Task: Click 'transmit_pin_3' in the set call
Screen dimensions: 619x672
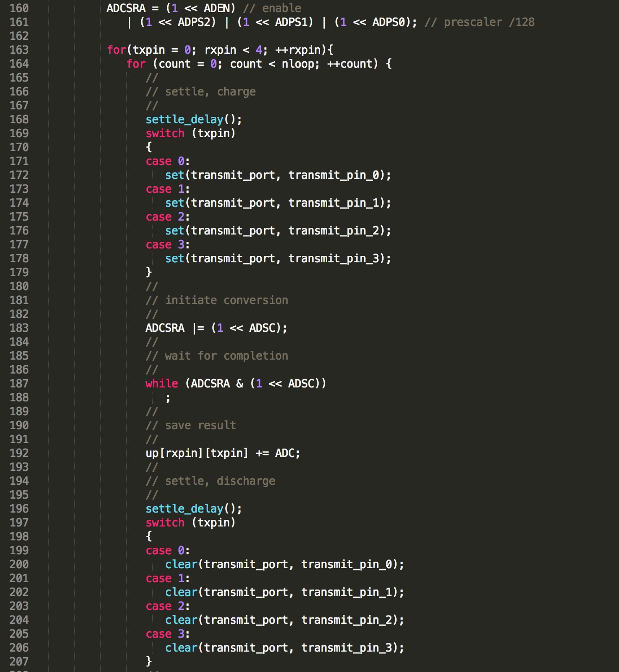Action: pyautogui.click(x=334, y=259)
